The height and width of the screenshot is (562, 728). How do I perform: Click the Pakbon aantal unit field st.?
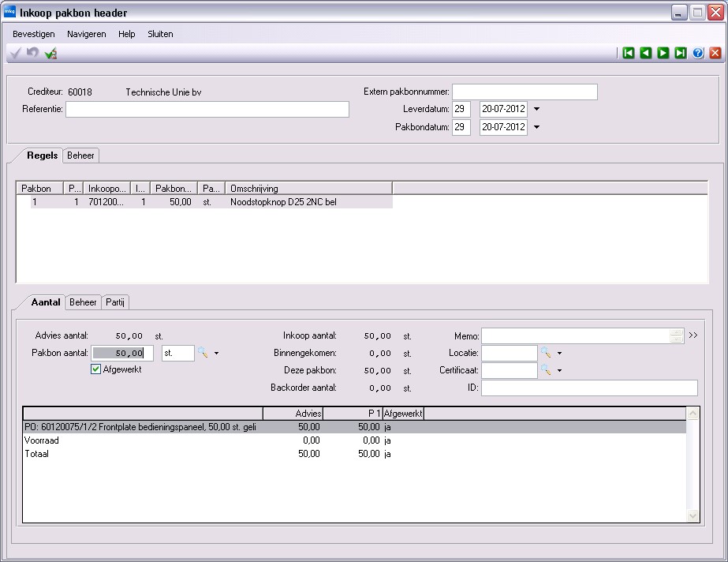177,353
